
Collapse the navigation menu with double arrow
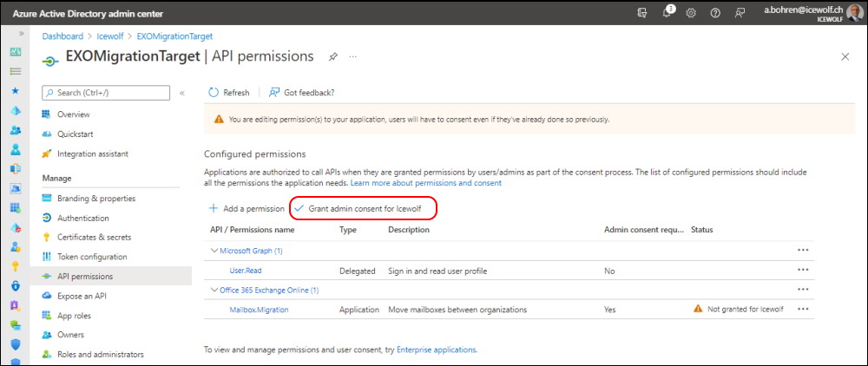(x=182, y=93)
